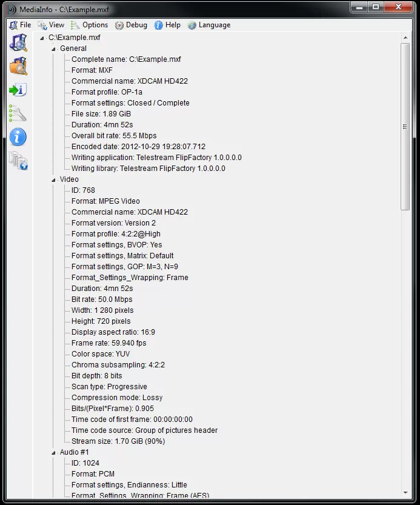This screenshot has width=420, height=505.
Task: Click the bottom sidebar icon with documents and globe
Action: pos(18,161)
